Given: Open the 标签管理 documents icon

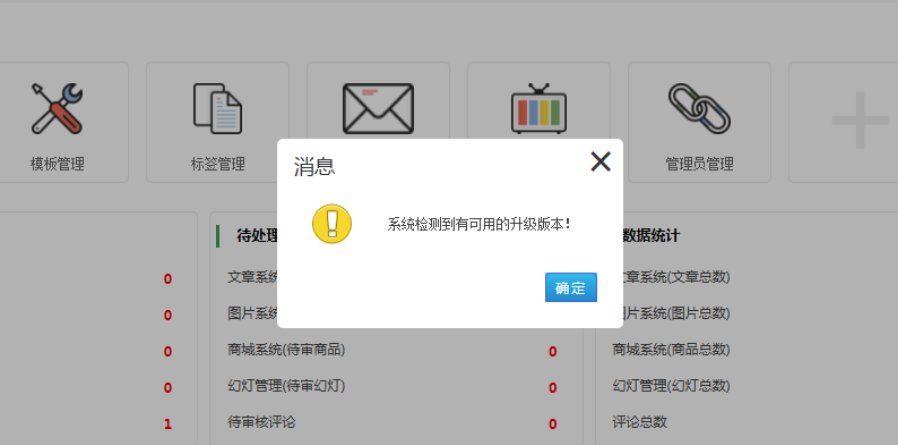Looking at the screenshot, I should [217, 109].
